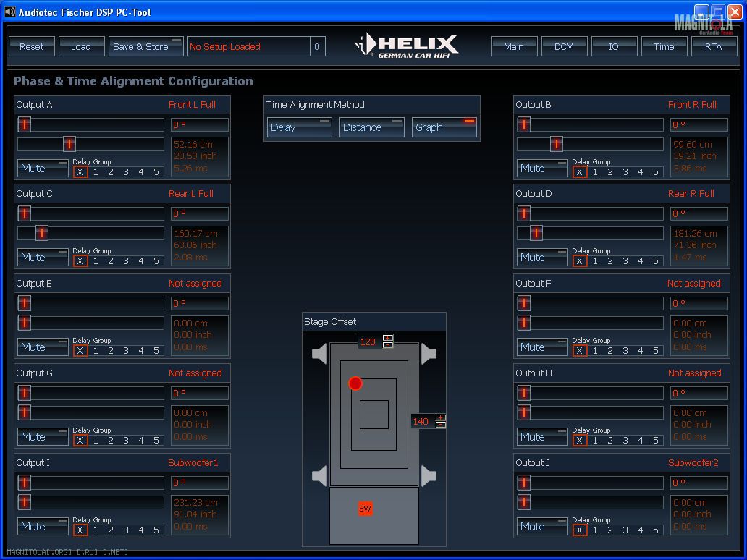Click the SW subwoofer marker
Screen dimensions: 747x560
tap(365, 509)
